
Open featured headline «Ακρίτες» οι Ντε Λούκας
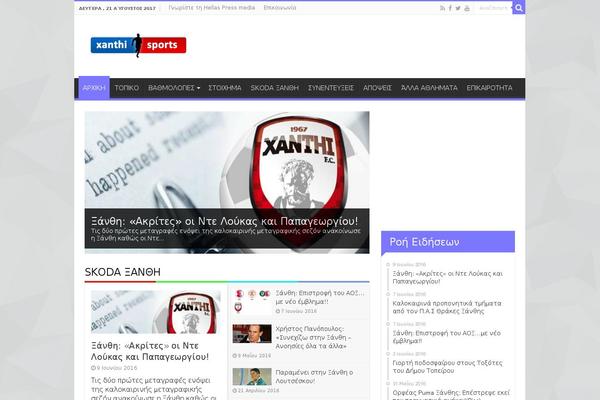click(x=225, y=221)
